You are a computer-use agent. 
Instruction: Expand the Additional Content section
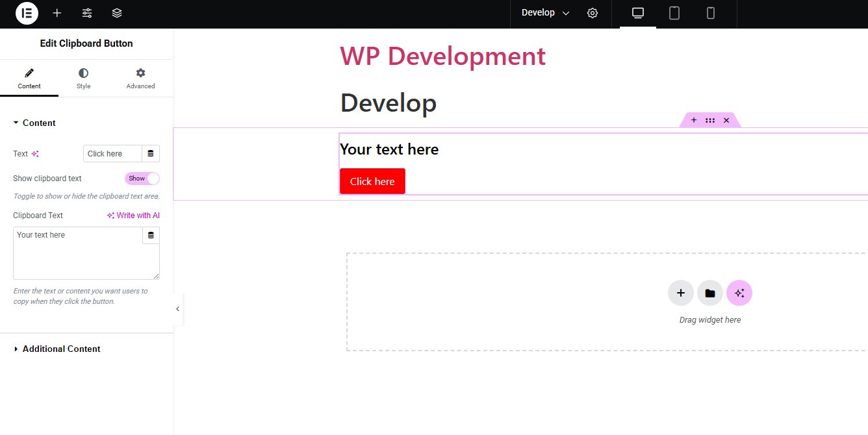tap(61, 349)
